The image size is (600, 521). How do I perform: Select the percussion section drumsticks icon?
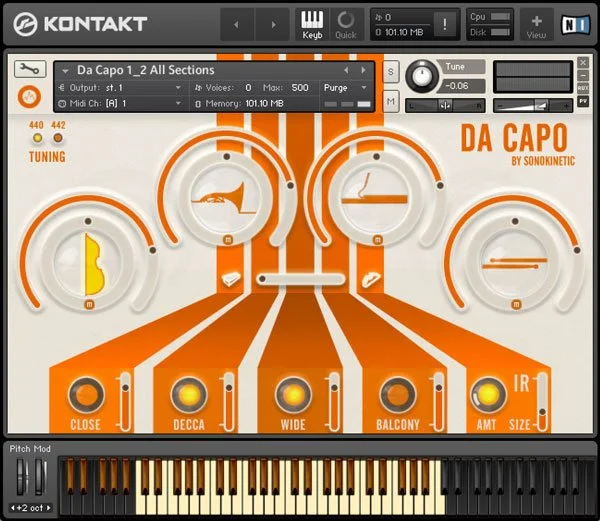tap(514, 263)
